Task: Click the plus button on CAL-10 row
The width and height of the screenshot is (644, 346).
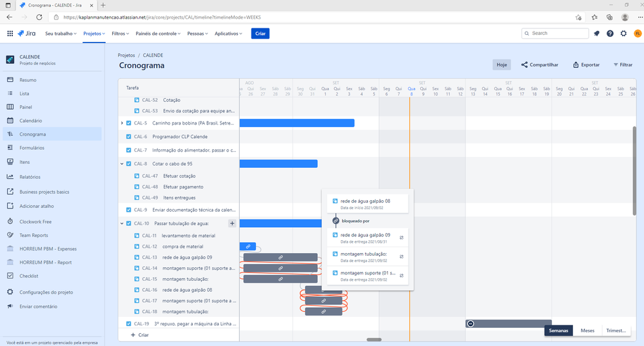Action: pos(232,223)
